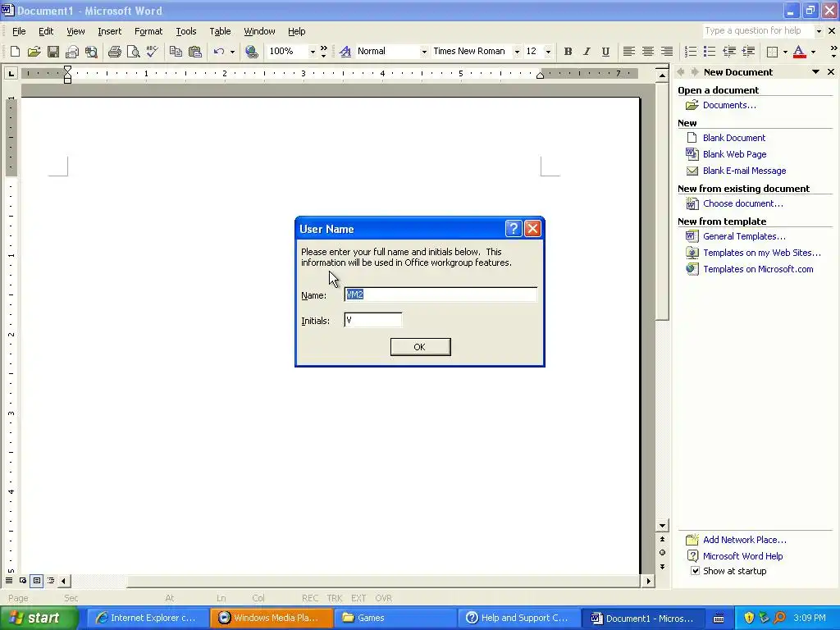Click the Add Network Place icon

(x=692, y=540)
